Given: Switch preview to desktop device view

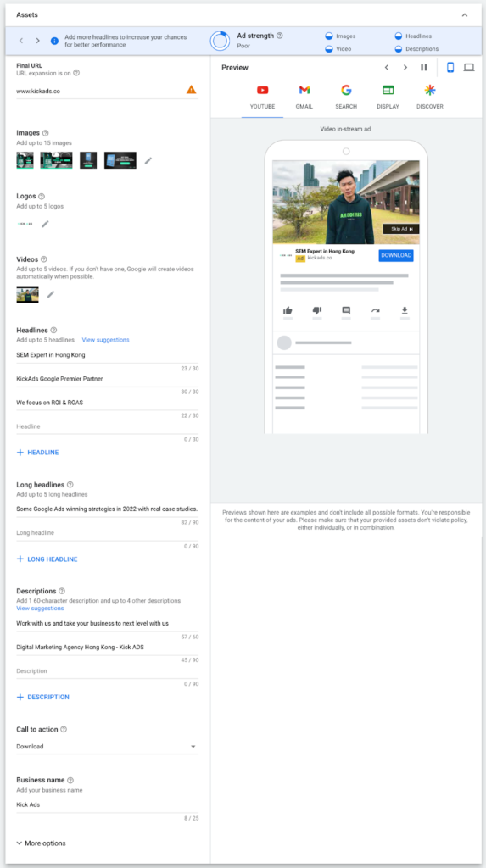Looking at the screenshot, I should [469, 68].
